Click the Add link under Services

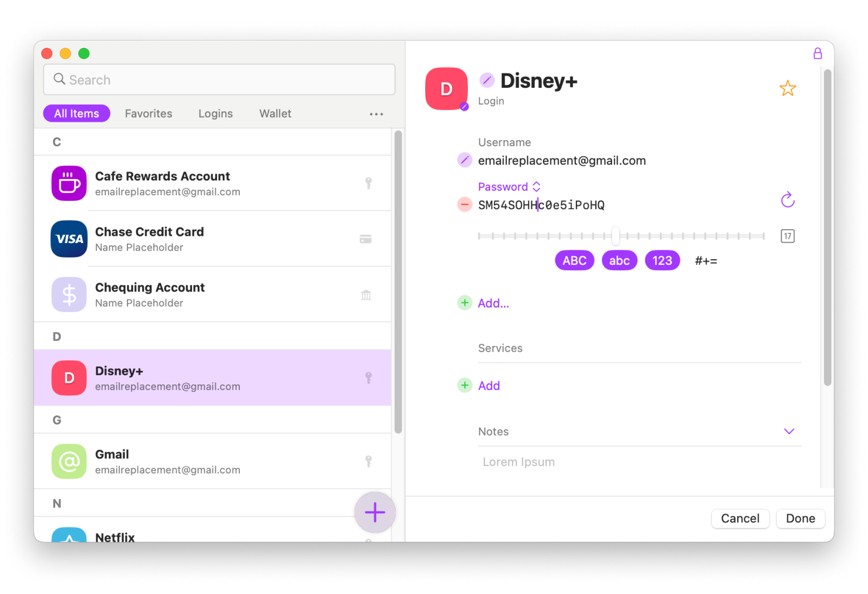(x=489, y=385)
